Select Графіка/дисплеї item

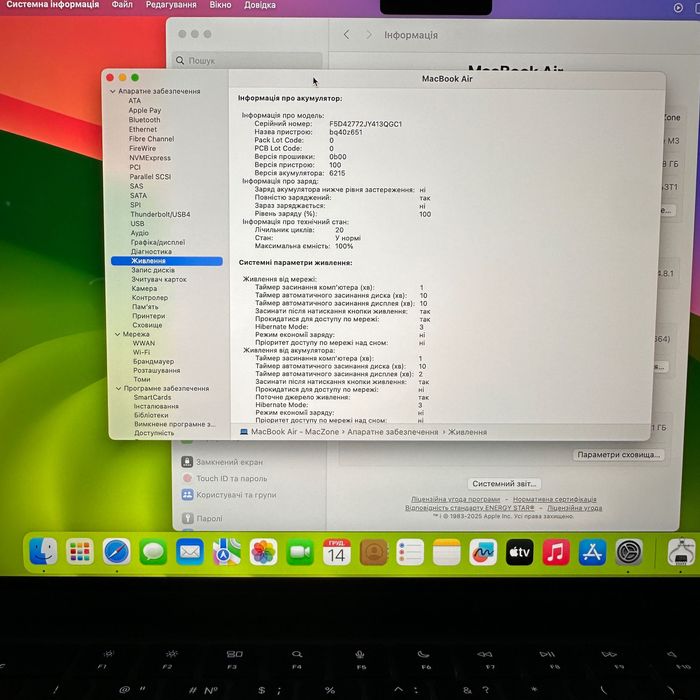click(x=158, y=242)
